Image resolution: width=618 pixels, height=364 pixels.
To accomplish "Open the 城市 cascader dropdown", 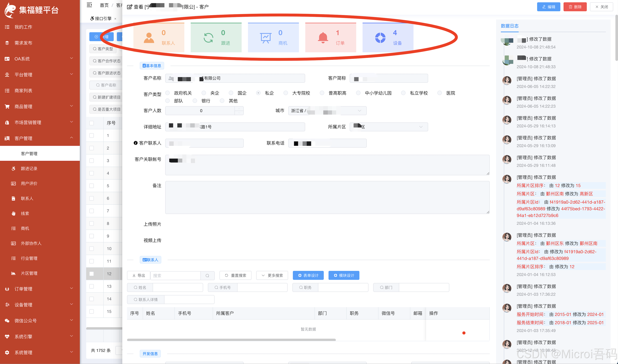I will (327, 111).
